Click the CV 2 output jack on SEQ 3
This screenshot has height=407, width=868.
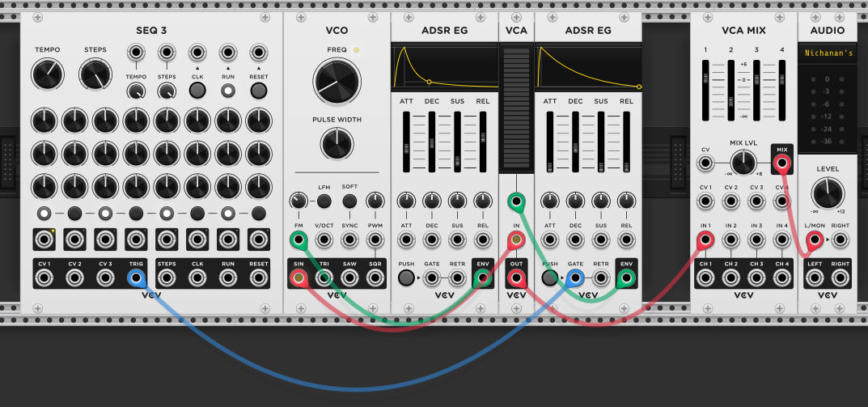click(x=74, y=278)
